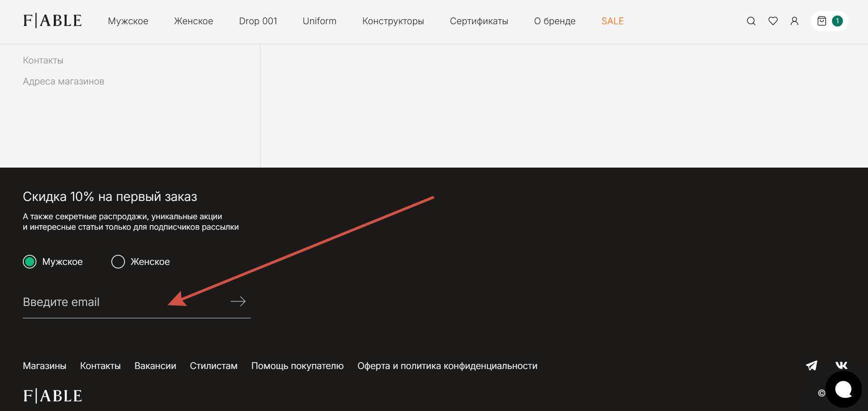
Task: Select the Мужское radio button
Action: tap(30, 262)
